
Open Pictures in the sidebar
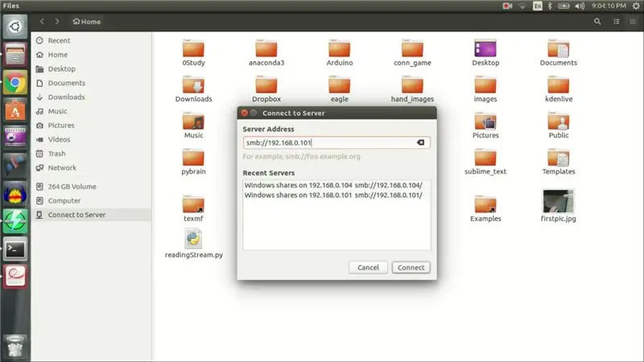tap(61, 125)
